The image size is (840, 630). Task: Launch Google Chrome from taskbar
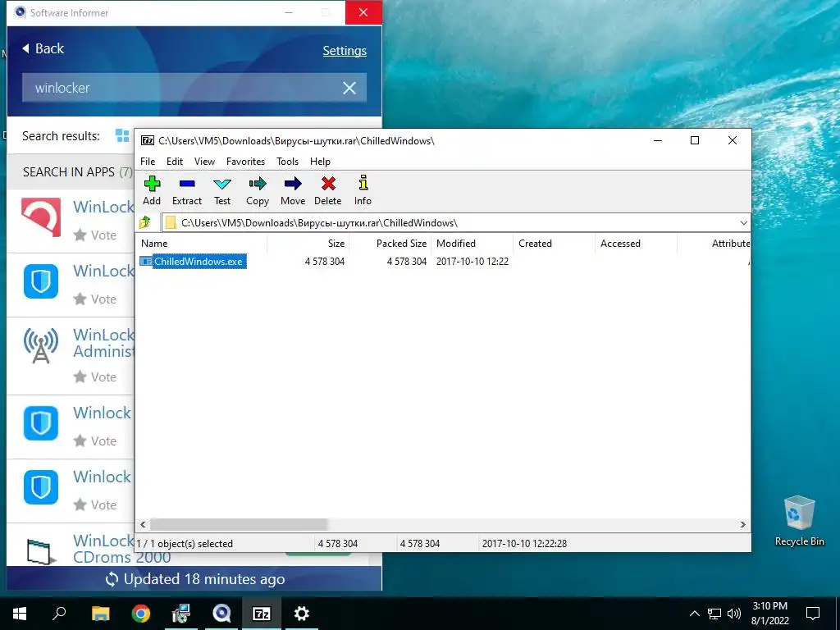tap(141, 614)
